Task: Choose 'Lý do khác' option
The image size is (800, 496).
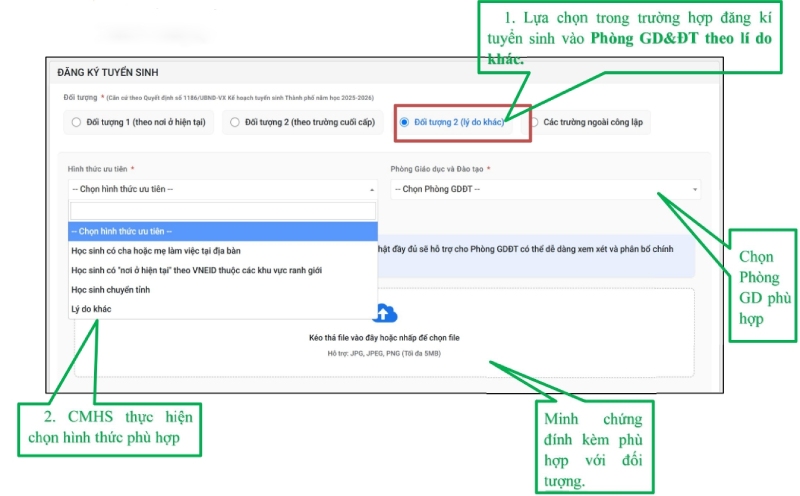Action: click(x=223, y=309)
